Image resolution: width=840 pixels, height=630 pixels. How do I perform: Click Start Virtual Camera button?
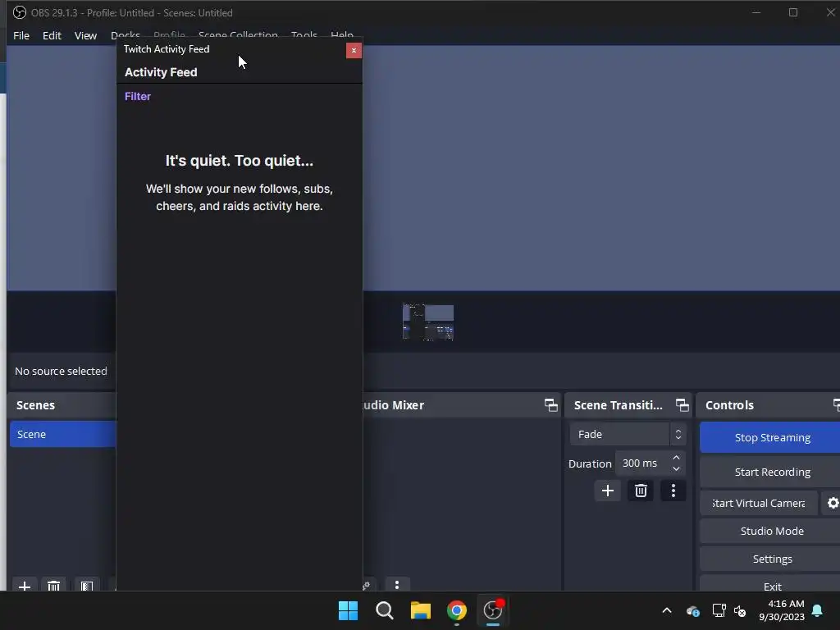coord(759,503)
